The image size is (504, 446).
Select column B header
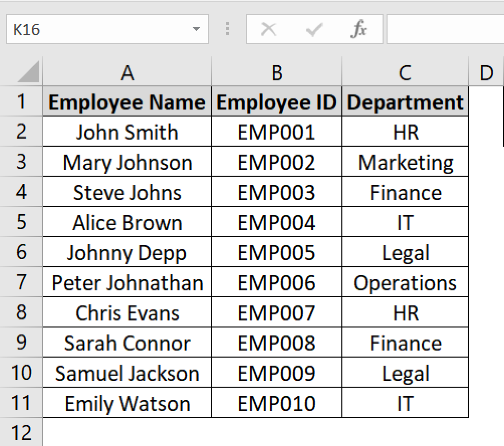click(277, 73)
